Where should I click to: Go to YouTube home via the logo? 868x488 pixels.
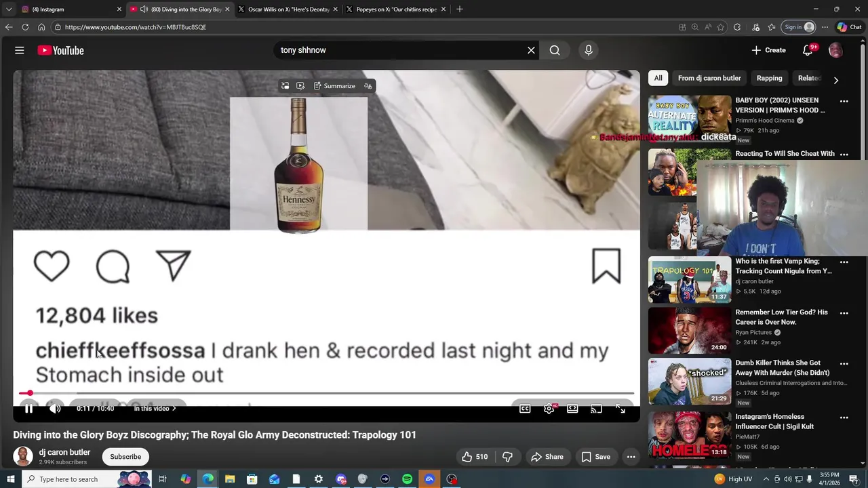[x=60, y=50]
